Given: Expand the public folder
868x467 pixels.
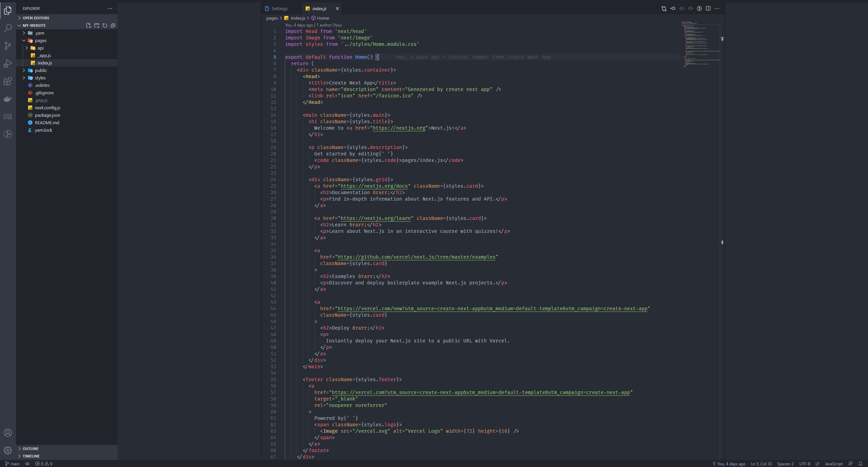Looking at the screenshot, I should tap(41, 70).
